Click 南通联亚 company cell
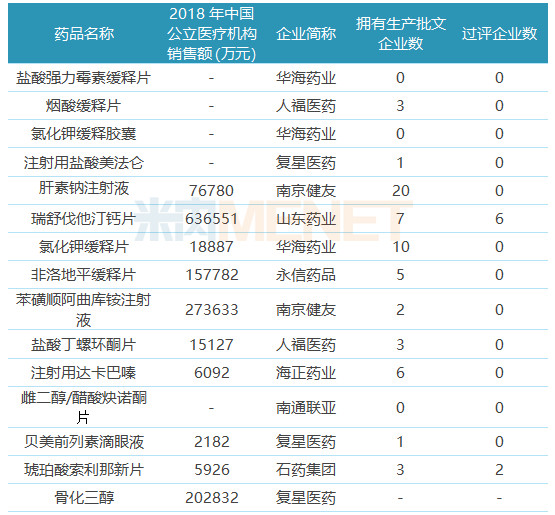 tap(306, 408)
